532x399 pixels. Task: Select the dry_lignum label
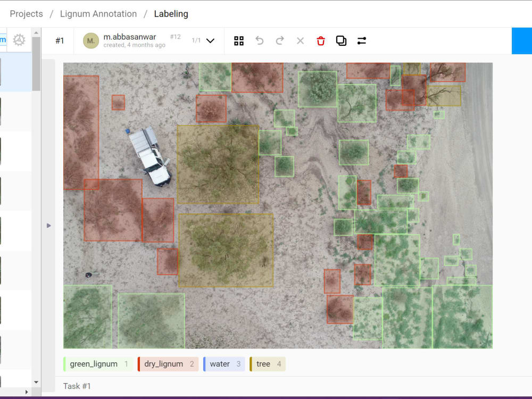point(168,364)
